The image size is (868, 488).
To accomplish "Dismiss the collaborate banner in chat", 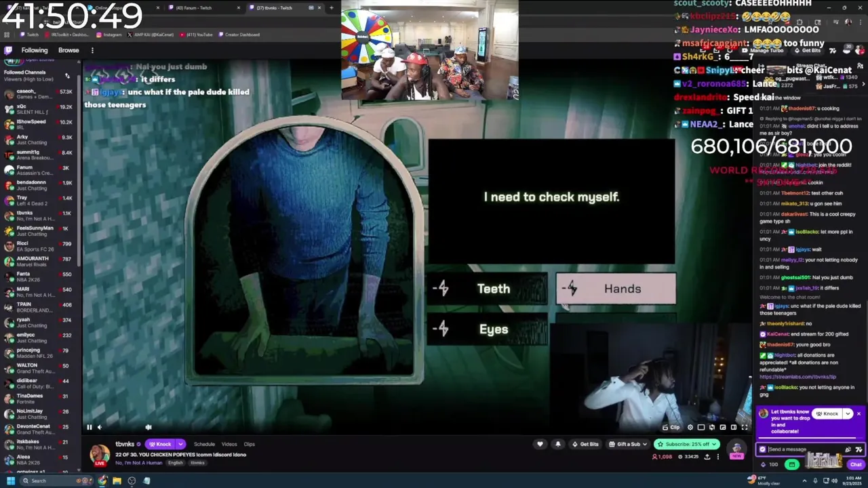I will [859, 413].
